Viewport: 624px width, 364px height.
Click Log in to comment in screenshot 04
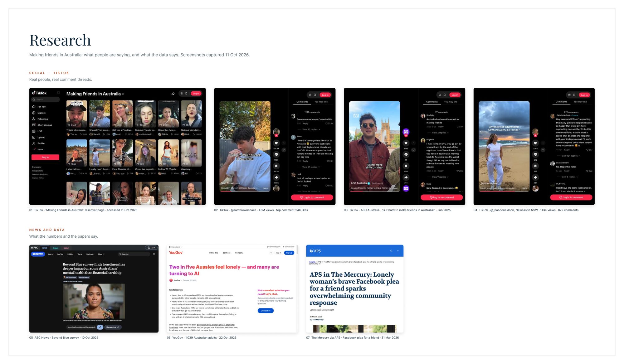(x=571, y=197)
